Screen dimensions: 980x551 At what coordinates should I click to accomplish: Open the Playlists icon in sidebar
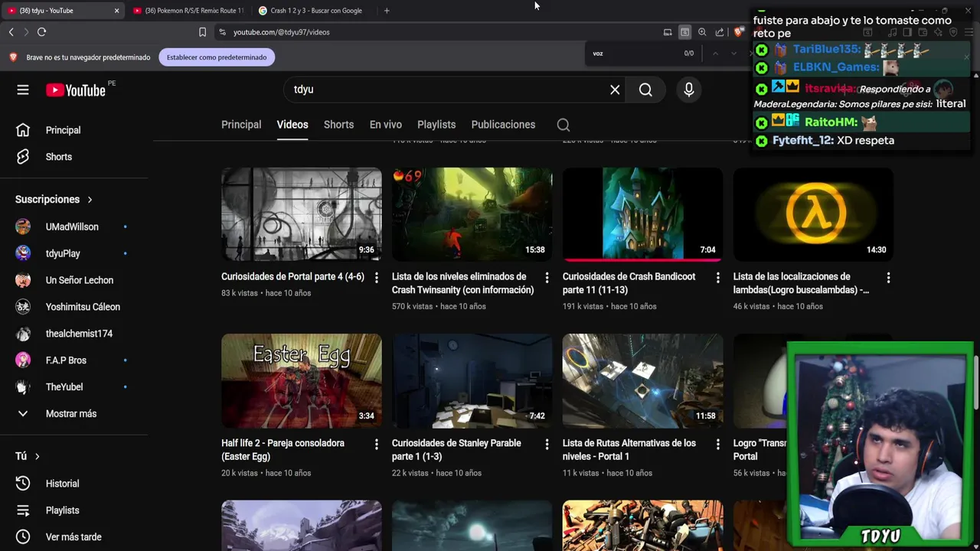click(x=23, y=510)
